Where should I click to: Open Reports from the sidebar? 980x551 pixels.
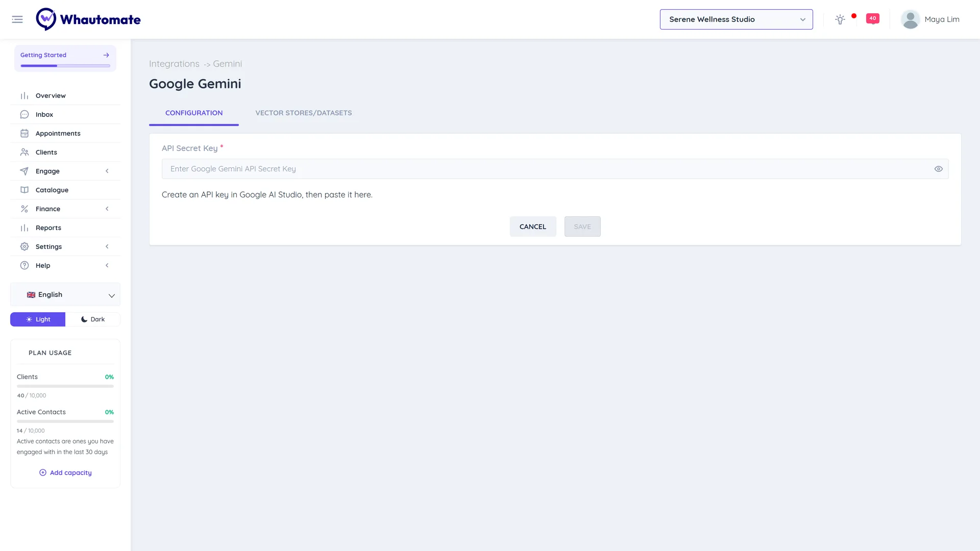click(x=65, y=228)
